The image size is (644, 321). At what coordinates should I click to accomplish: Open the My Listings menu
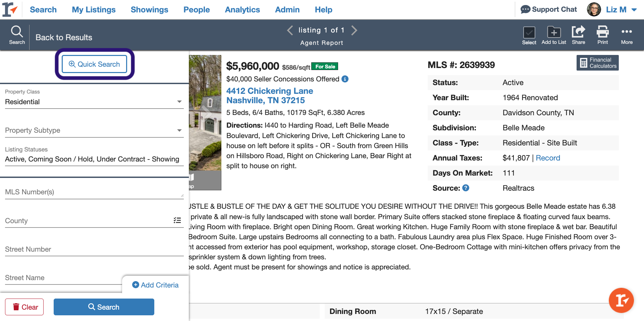coord(94,10)
